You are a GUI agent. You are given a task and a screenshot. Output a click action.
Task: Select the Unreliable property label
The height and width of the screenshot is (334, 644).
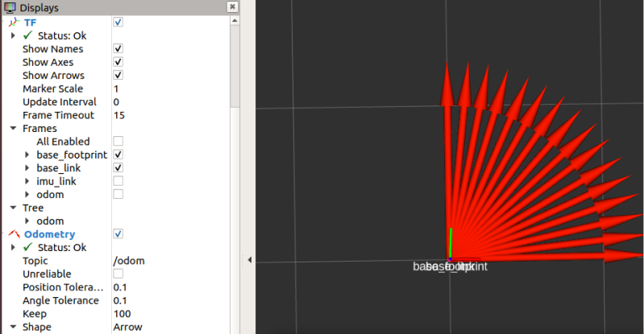[x=47, y=274]
